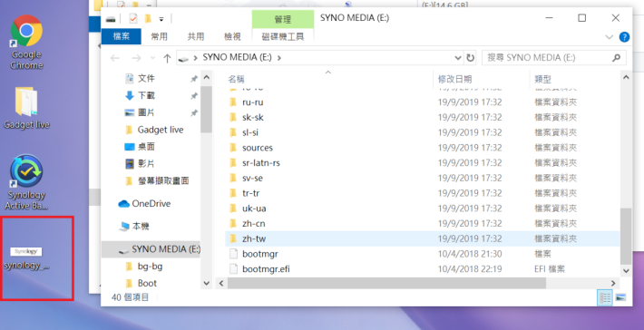Select the synology file icon on desktop

26,258
